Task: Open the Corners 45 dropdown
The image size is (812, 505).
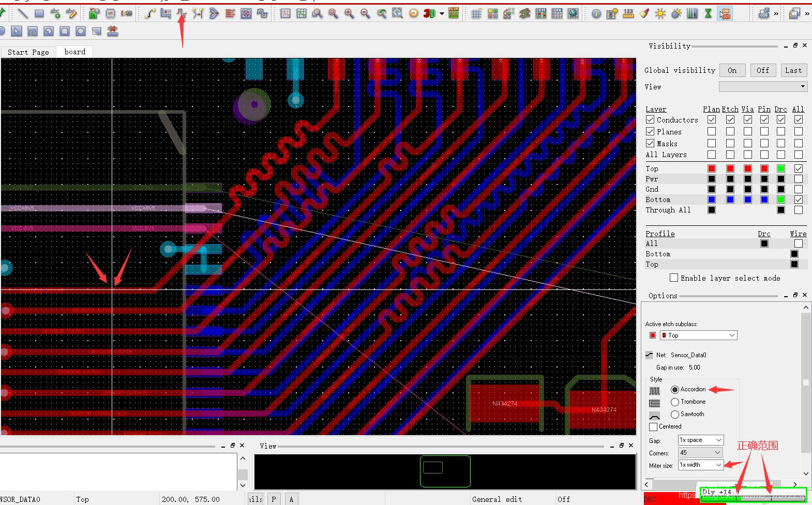Action: pos(701,453)
